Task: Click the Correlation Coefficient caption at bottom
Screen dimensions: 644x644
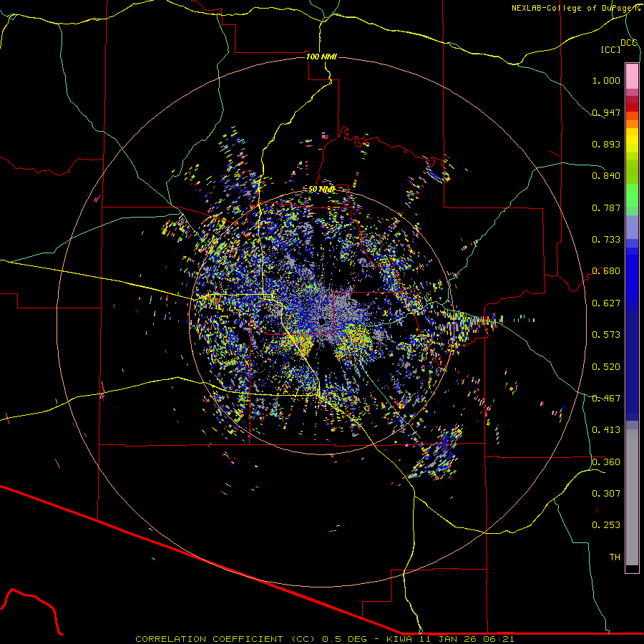Action: [x=325, y=639]
